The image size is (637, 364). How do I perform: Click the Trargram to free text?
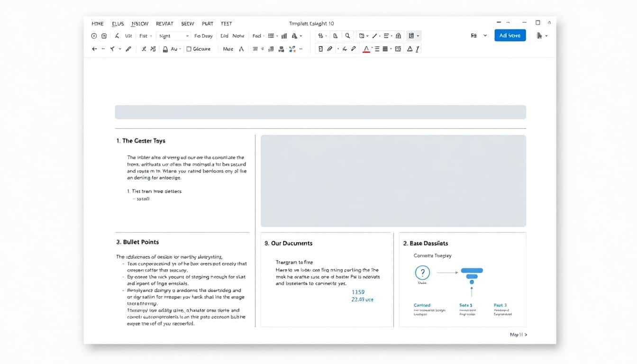pos(294,262)
